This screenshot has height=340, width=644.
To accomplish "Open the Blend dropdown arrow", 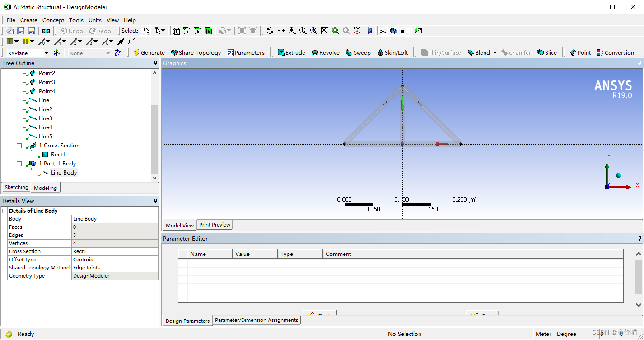I will (x=495, y=53).
